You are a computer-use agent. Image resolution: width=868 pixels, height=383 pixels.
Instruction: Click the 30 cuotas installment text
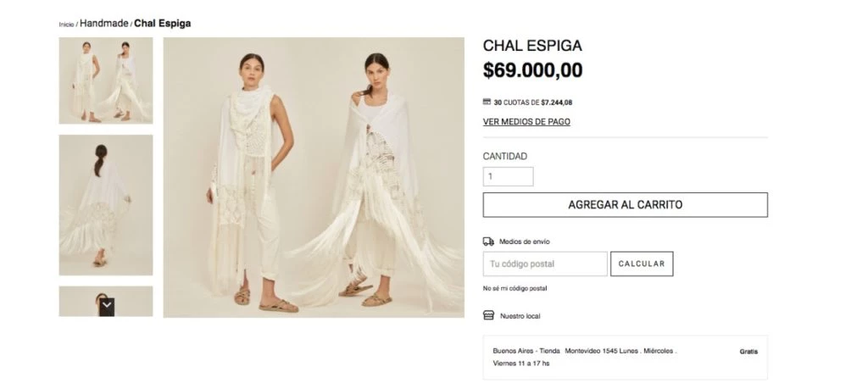532,103
